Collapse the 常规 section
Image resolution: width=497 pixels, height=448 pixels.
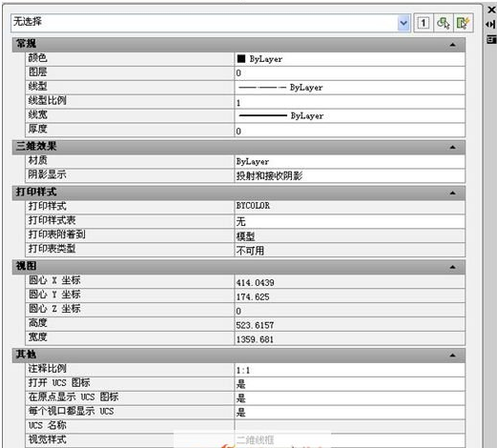point(453,45)
